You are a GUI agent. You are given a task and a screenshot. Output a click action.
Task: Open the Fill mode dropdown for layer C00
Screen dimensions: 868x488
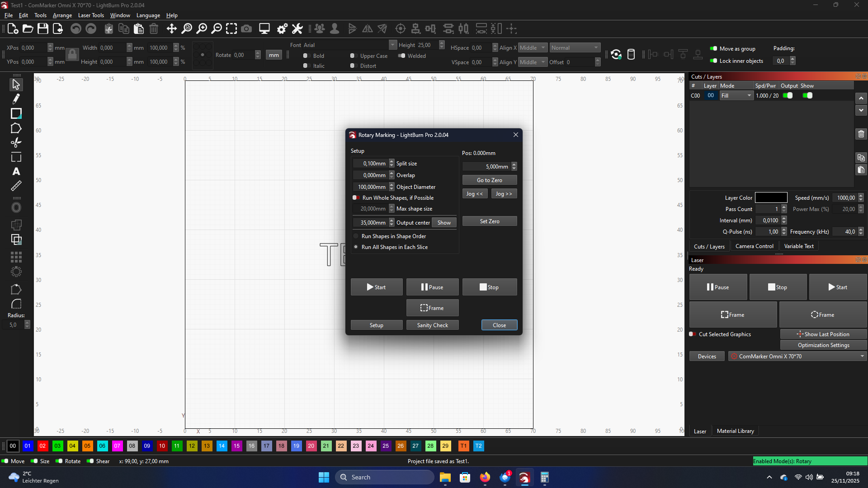coord(736,96)
